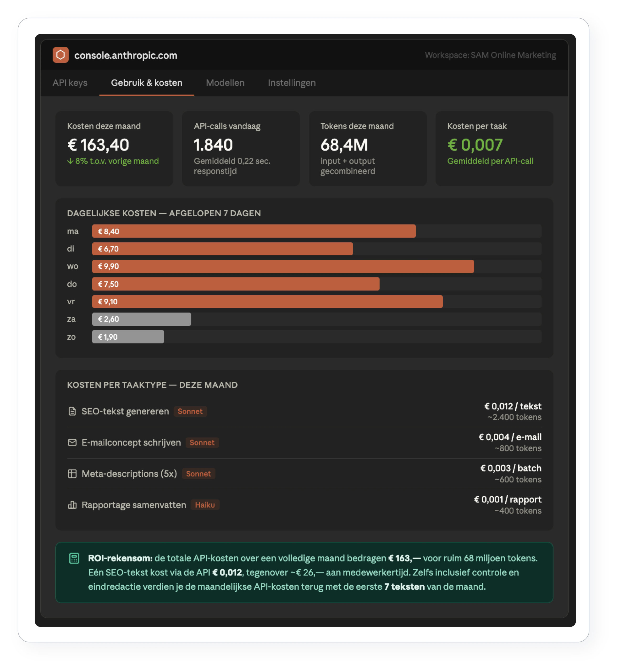Screen dimensions: 619x672
Task: Open the API keys tab
Action: coord(70,83)
